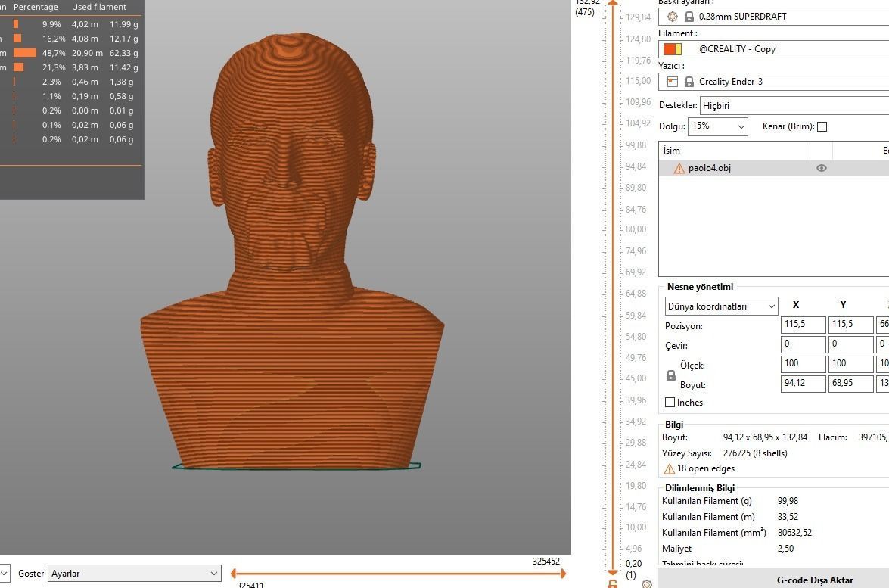Click the scale lock icon beside Ölçek

click(670, 375)
